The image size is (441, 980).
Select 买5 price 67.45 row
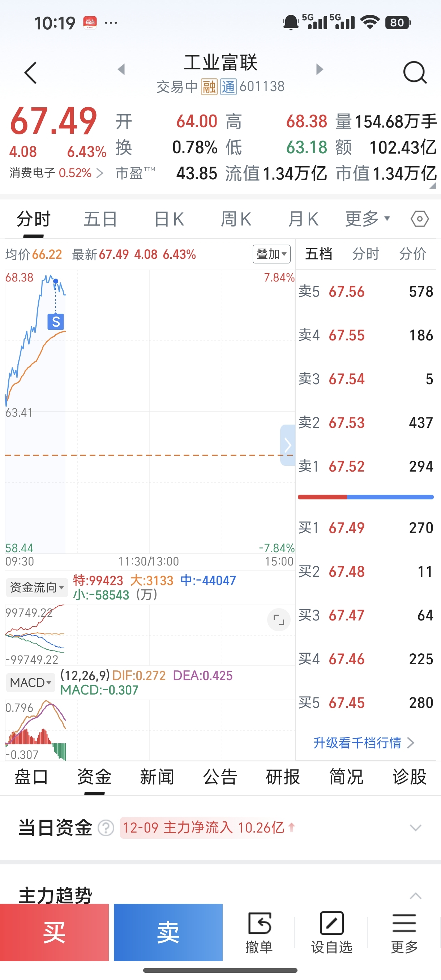366,703
